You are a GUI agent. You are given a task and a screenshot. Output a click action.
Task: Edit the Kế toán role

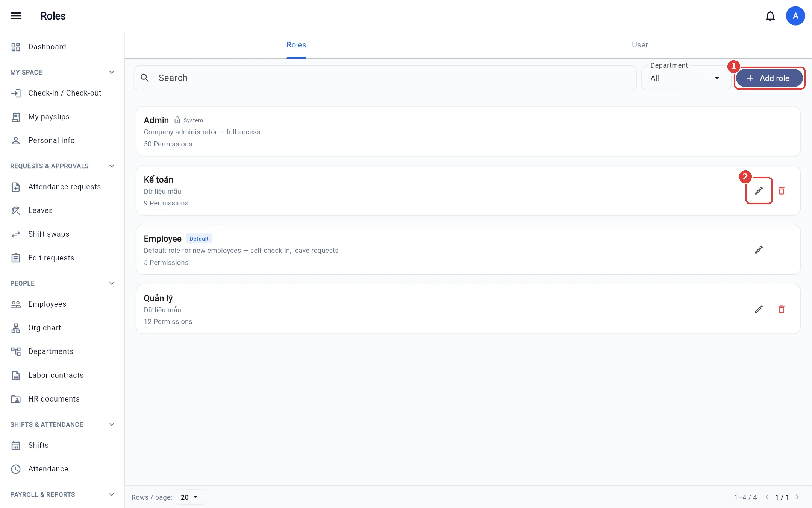[x=759, y=191]
